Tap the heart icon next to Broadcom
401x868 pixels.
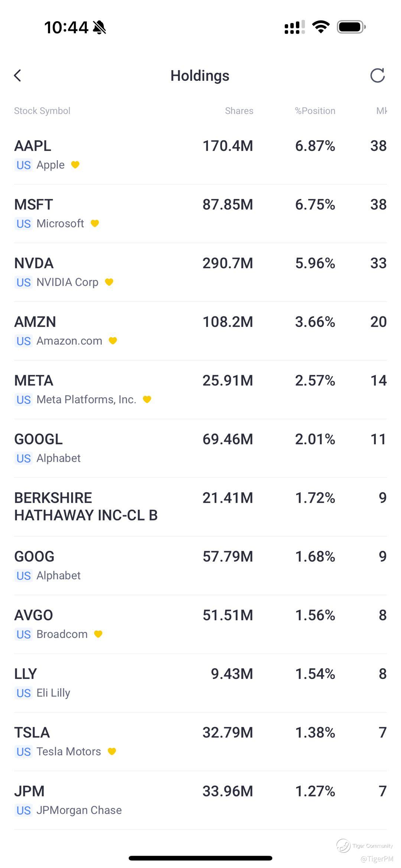[98, 634]
